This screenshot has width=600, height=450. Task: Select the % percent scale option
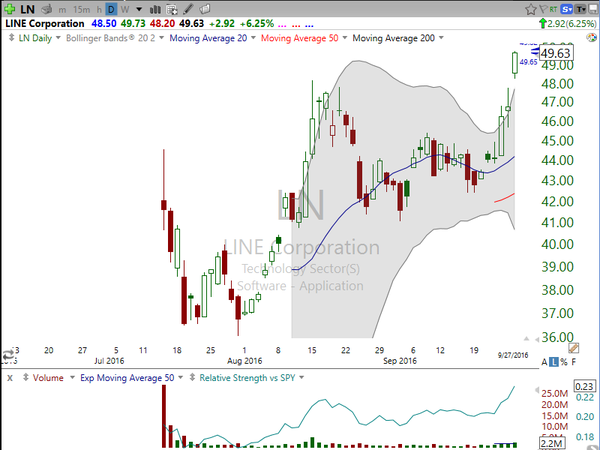point(564,362)
